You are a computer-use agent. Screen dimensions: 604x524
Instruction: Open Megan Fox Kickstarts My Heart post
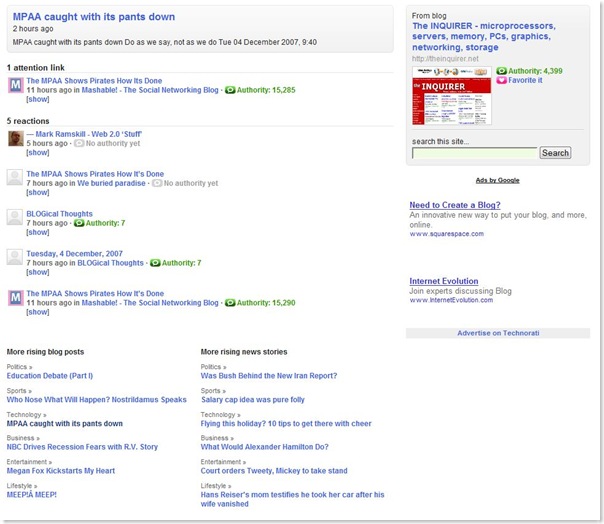click(x=60, y=471)
